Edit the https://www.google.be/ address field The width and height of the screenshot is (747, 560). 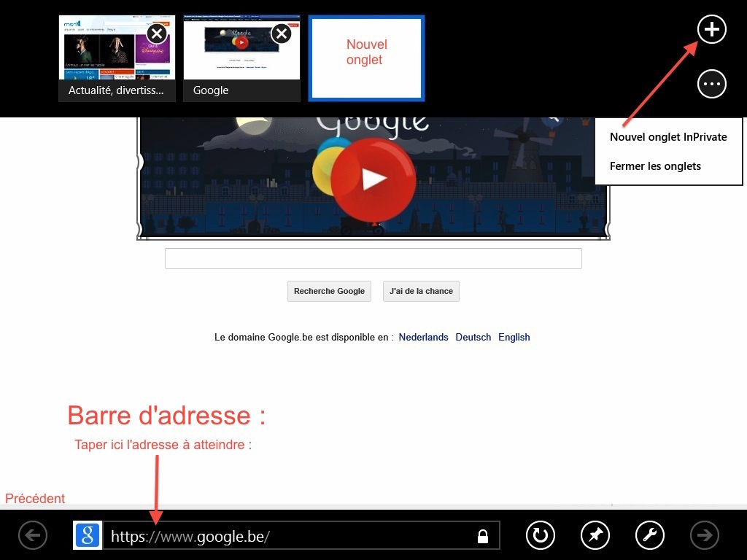[301, 535]
